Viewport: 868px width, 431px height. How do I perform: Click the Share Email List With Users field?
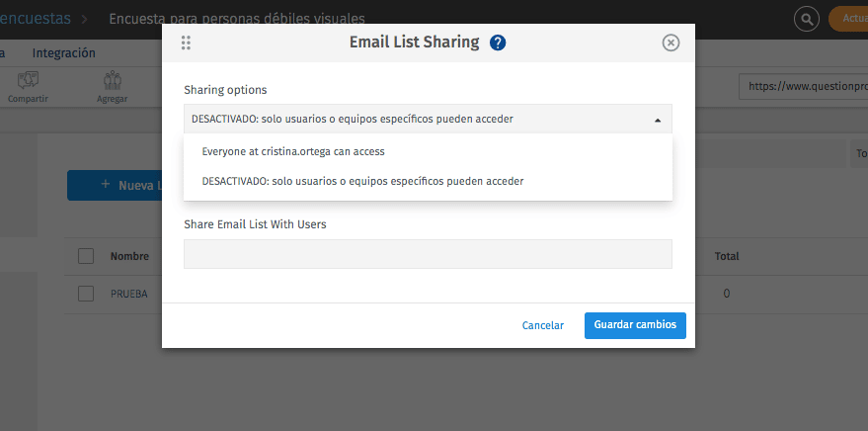[428, 254]
